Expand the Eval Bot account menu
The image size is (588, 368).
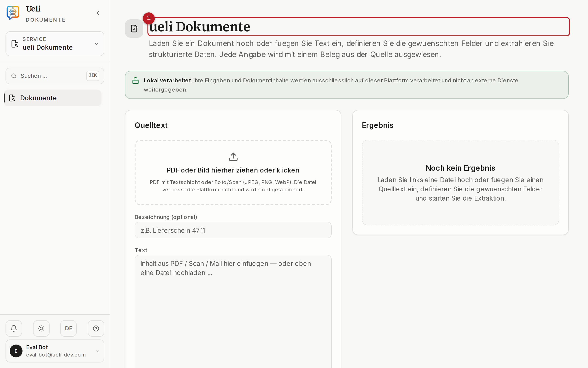tap(55, 351)
